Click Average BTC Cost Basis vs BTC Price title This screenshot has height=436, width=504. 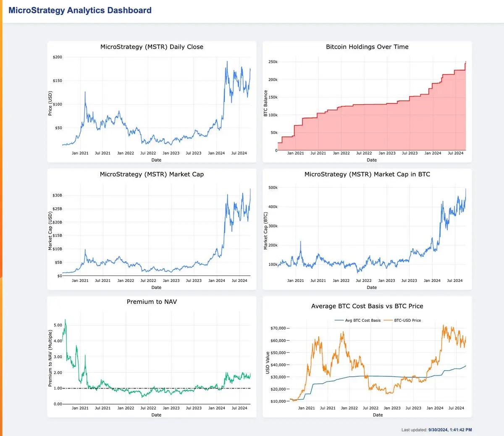click(367, 306)
